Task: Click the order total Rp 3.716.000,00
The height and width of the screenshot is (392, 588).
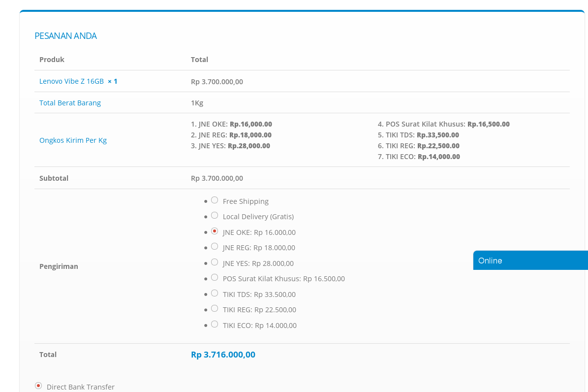Action: pos(223,355)
